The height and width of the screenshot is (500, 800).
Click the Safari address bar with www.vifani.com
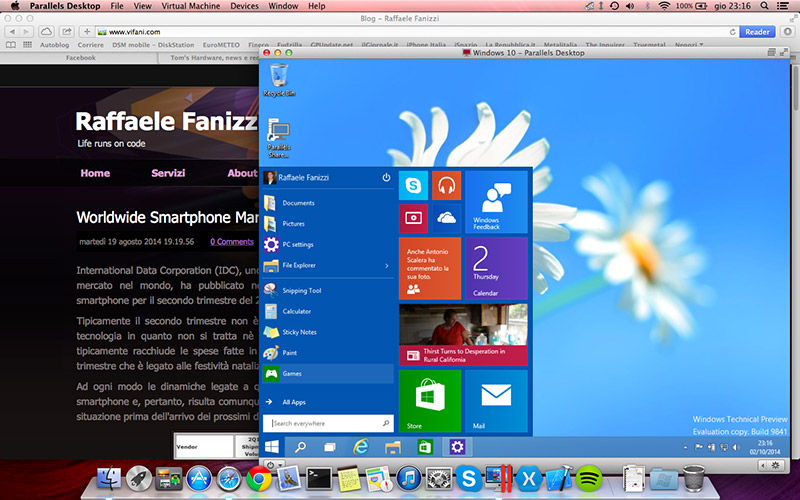click(416, 32)
